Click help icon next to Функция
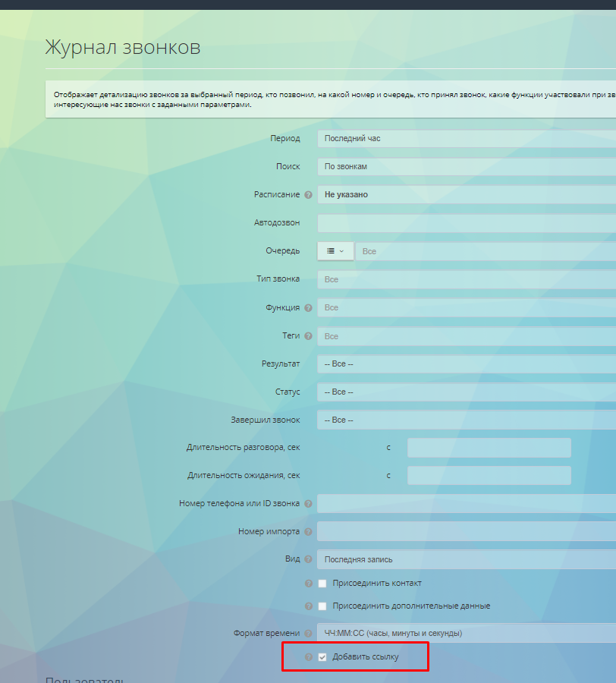 (x=309, y=308)
